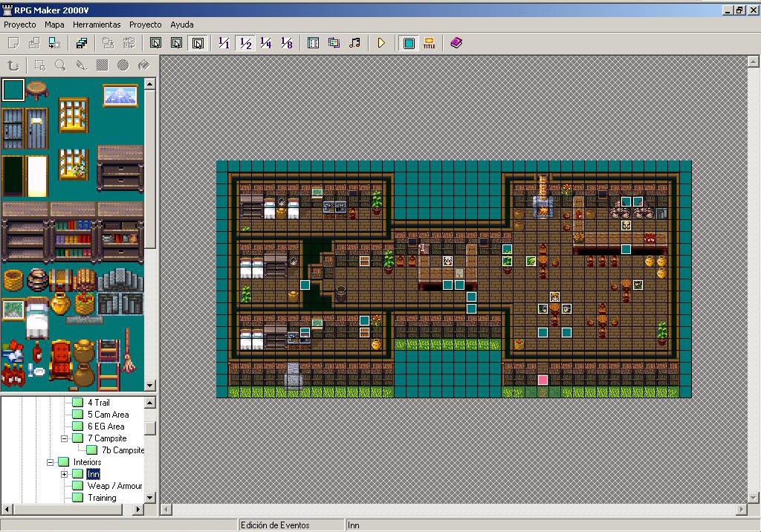Click map tree scroll up arrow
Screen dimensions: 761x532
pos(150,403)
